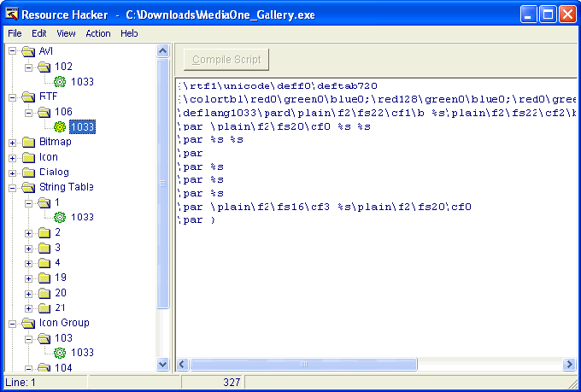Screen dimensions: 581x392
Task: Click the String Table folder icon
Action: pos(28,187)
